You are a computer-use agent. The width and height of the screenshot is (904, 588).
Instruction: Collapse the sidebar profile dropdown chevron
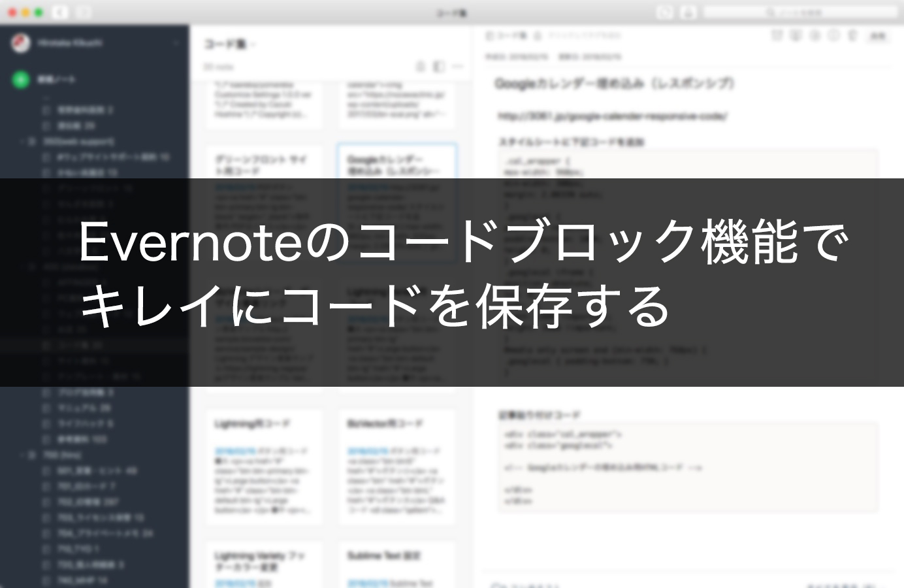(175, 41)
